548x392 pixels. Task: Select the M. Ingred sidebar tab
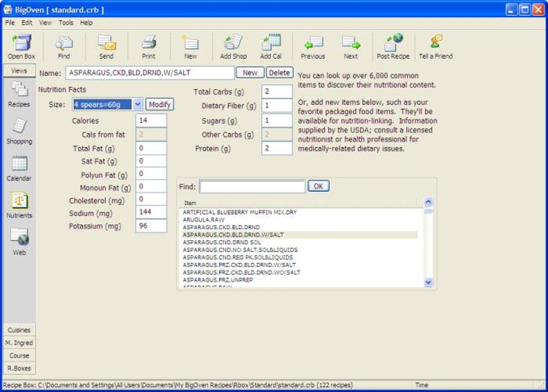click(19, 343)
